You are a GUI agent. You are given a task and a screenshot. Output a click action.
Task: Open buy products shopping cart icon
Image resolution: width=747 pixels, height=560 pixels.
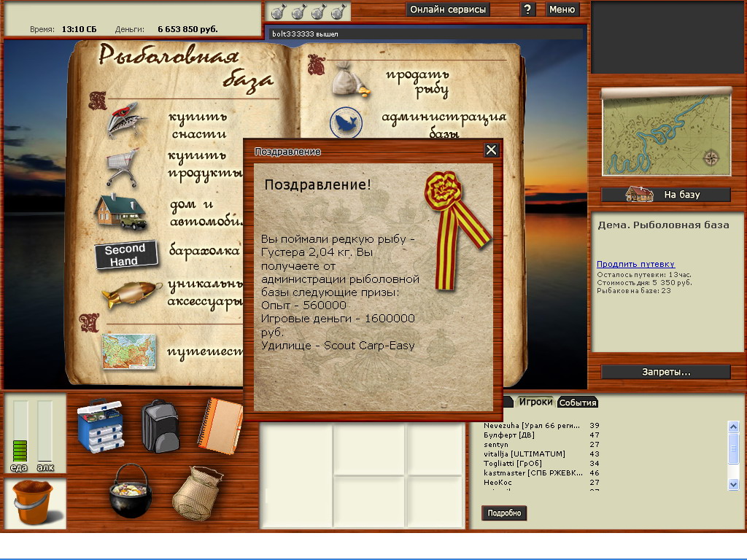(x=123, y=167)
